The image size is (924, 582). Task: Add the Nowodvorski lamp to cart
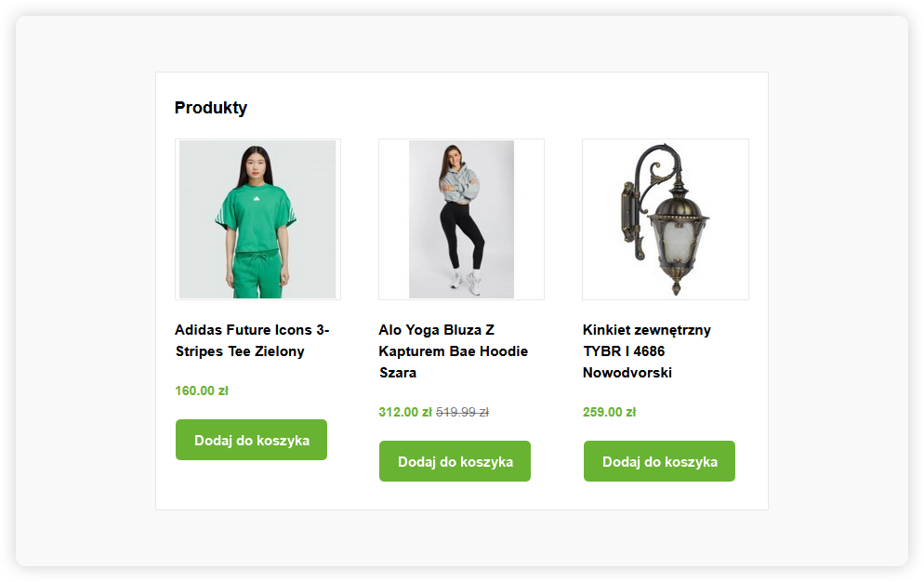tap(659, 461)
